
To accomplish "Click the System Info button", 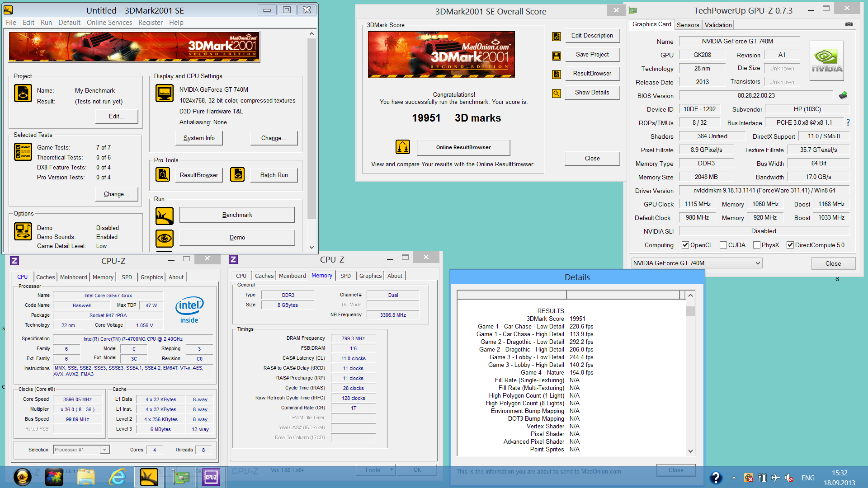I will pyautogui.click(x=199, y=138).
